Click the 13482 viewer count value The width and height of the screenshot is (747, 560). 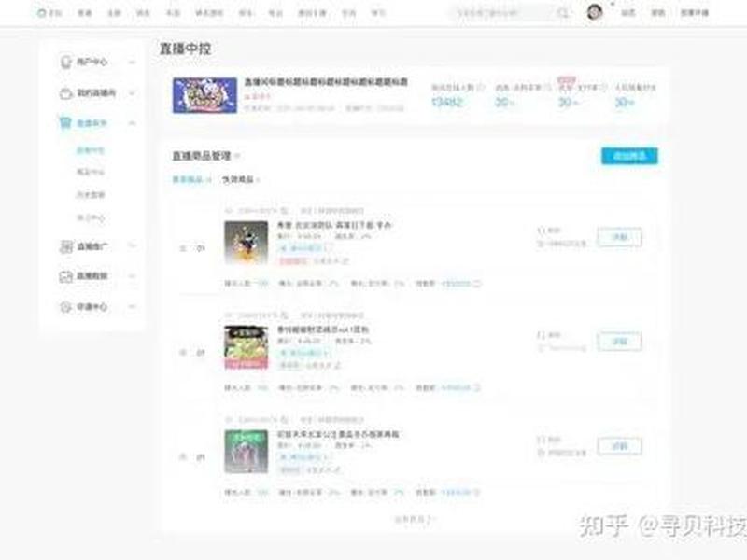point(446,102)
